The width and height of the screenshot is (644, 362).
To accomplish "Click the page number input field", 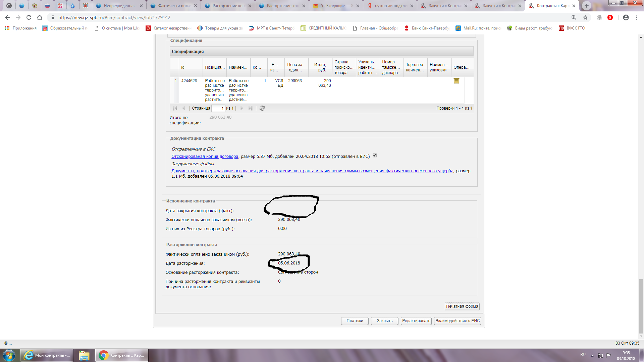I will pyautogui.click(x=218, y=108).
